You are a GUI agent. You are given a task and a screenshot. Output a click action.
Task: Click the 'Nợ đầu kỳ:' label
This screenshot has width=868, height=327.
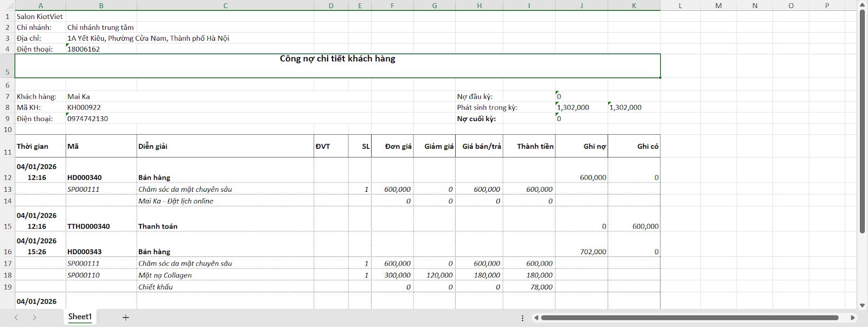[x=475, y=97]
